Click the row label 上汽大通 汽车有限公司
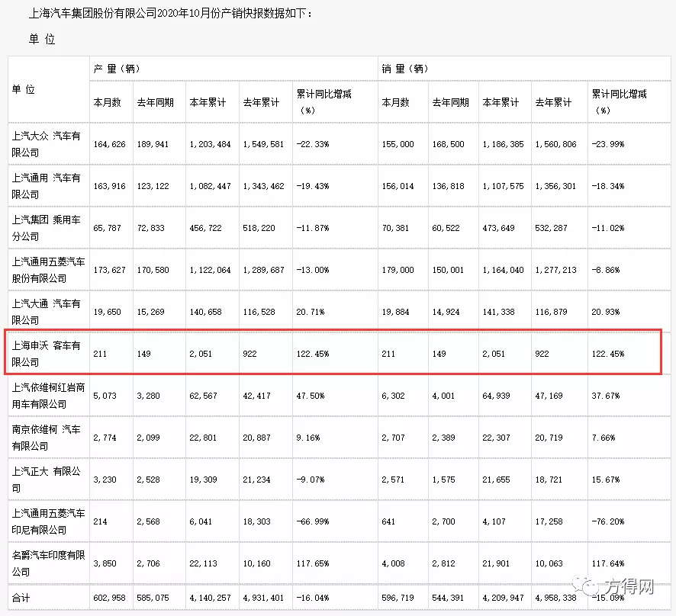676x616 pixels. click(x=46, y=312)
